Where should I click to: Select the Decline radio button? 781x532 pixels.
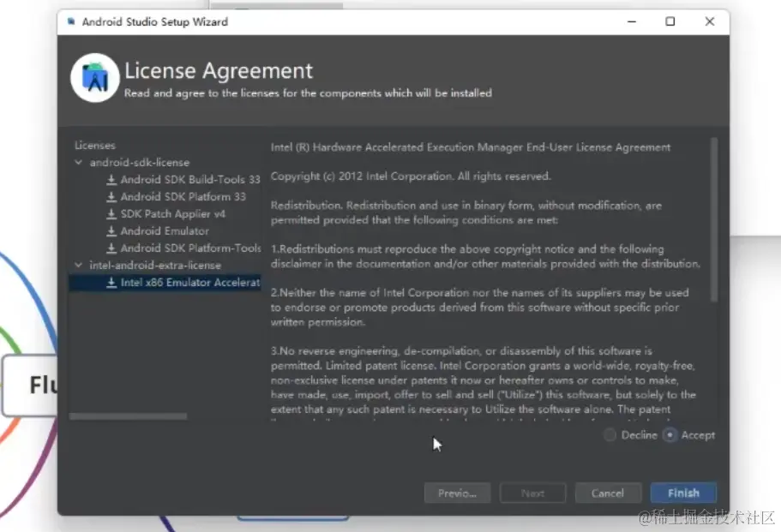pyautogui.click(x=610, y=435)
